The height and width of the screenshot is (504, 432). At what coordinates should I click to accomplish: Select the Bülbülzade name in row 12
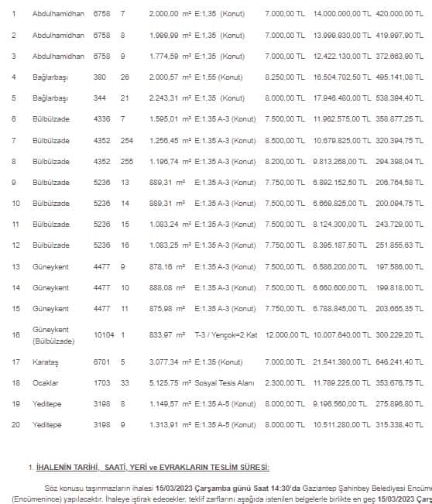pos(51,245)
